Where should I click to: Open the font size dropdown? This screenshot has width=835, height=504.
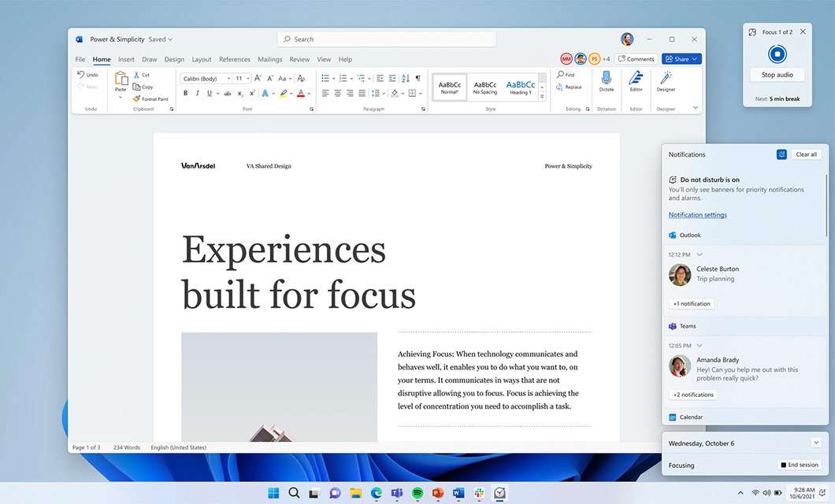[248, 79]
